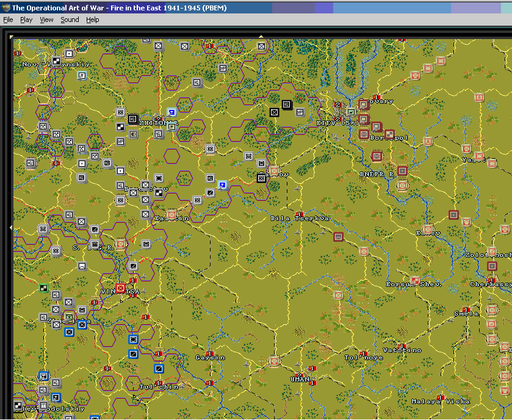
Task: Open the File menu
Action: [x=8, y=20]
